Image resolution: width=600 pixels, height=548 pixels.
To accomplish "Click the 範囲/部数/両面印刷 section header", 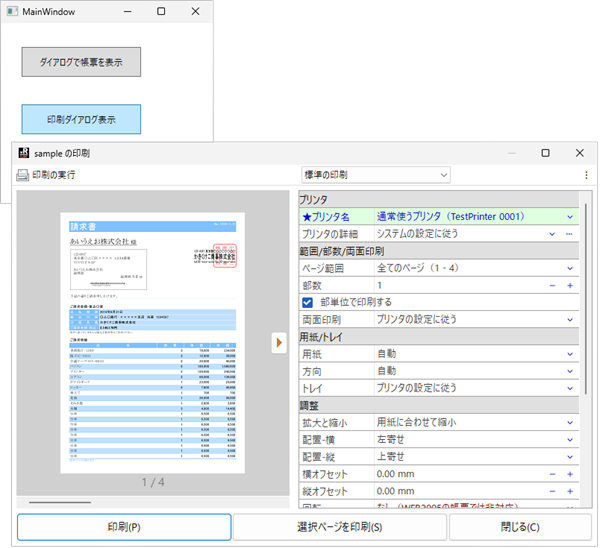I will point(439,251).
